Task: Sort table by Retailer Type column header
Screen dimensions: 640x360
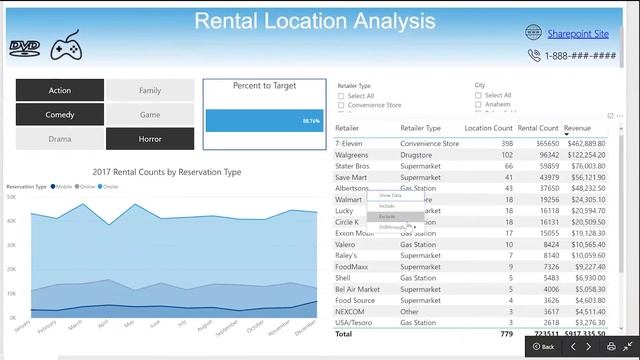Action: (420, 128)
